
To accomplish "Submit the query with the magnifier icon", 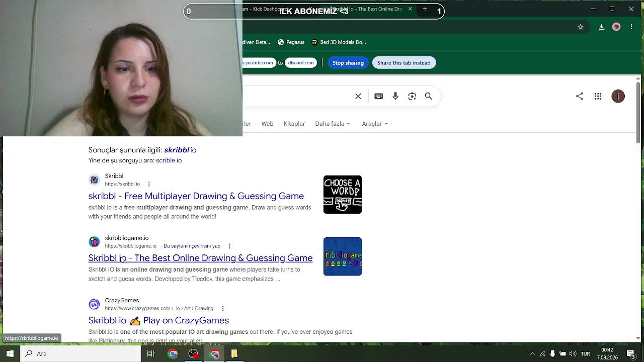I will tap(429, 96).
